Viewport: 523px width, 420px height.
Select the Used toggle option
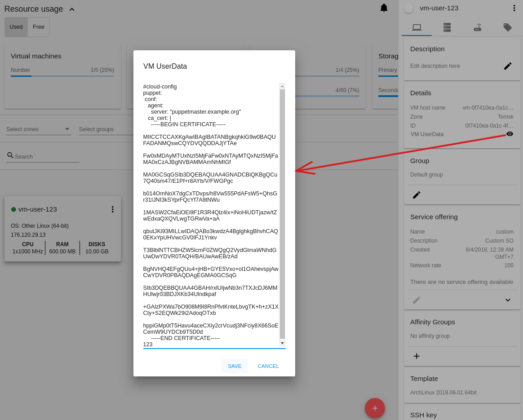point(16,27)
